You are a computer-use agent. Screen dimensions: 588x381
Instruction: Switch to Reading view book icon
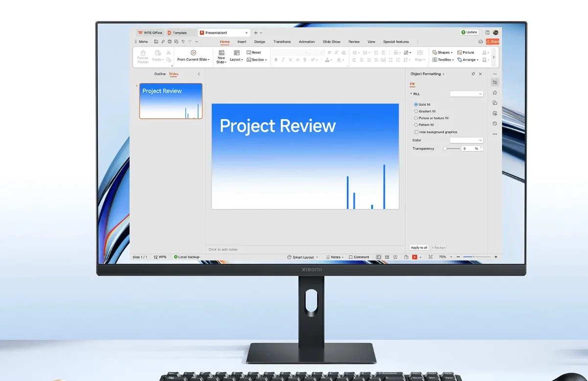point(395,257)
